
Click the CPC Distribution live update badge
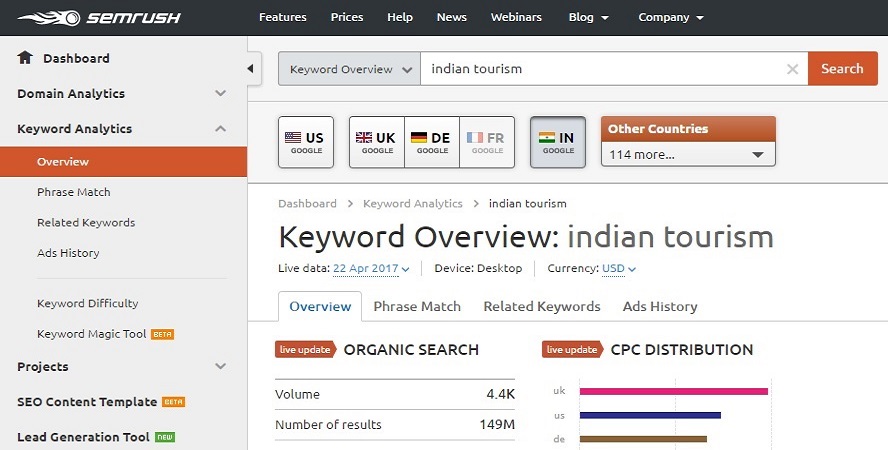[572, 350]
